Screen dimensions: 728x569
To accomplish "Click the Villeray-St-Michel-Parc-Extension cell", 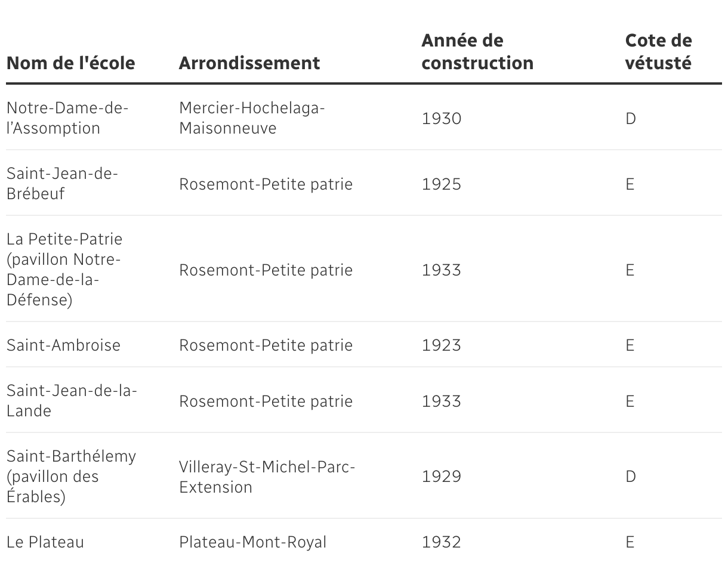I will (x=267, y=477).
